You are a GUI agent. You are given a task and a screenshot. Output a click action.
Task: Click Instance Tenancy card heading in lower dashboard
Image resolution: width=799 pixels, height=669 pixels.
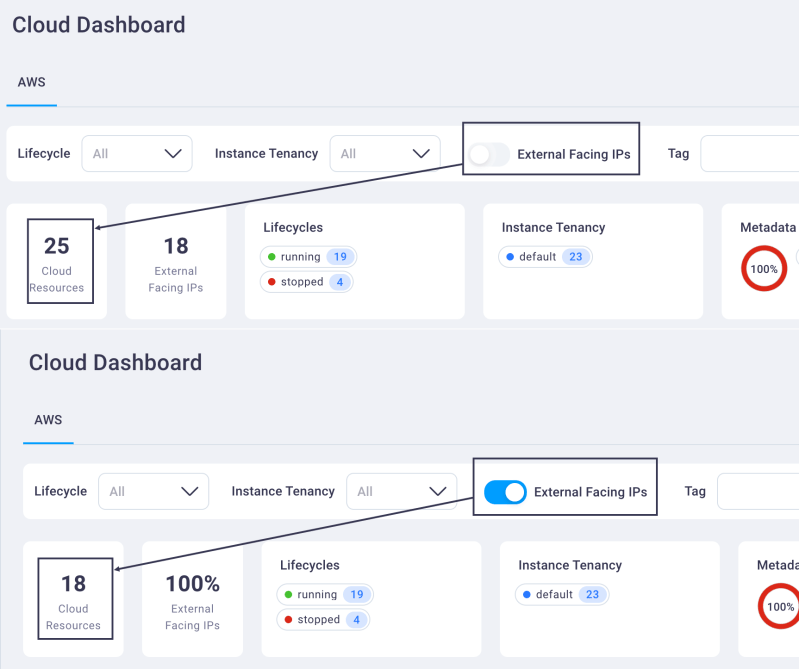pos(570,565)
